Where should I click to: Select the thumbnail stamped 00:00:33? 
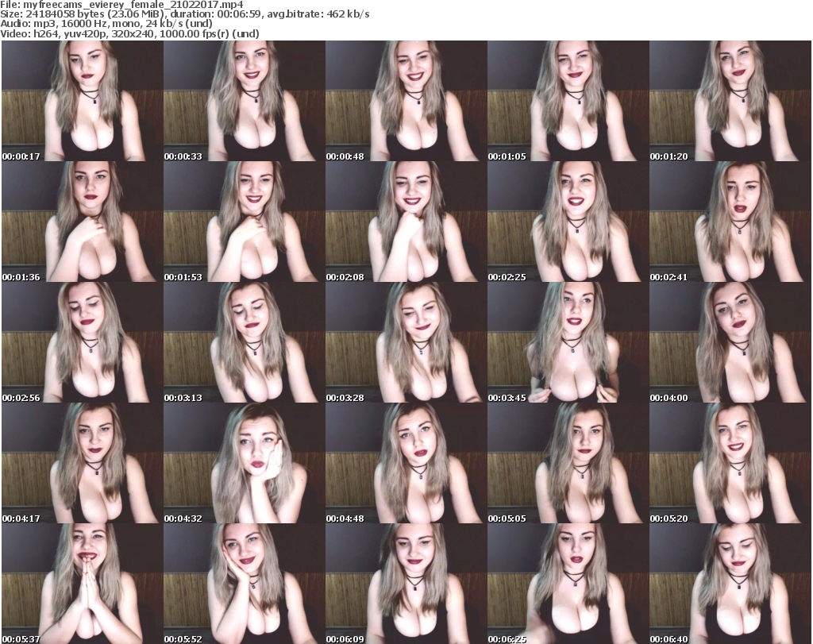coord(245,101)
